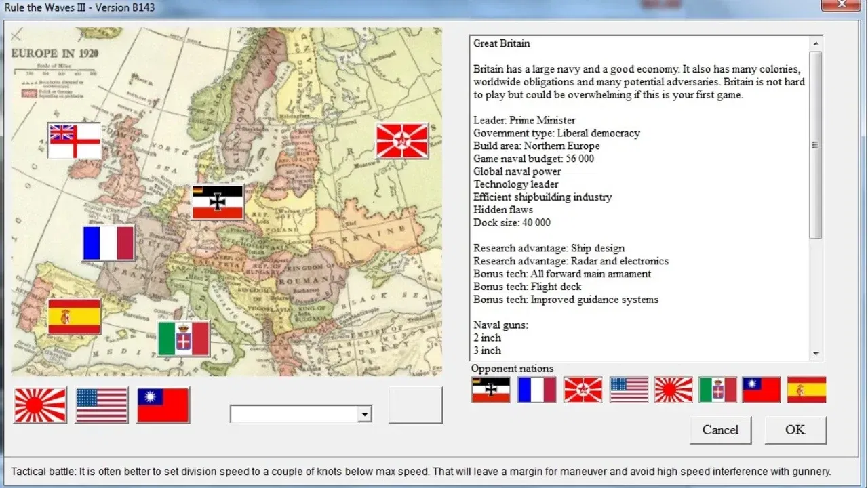Toggle Germany as an opponent nation
This screenshot has height=488, width=868.
tap(490, 390)
